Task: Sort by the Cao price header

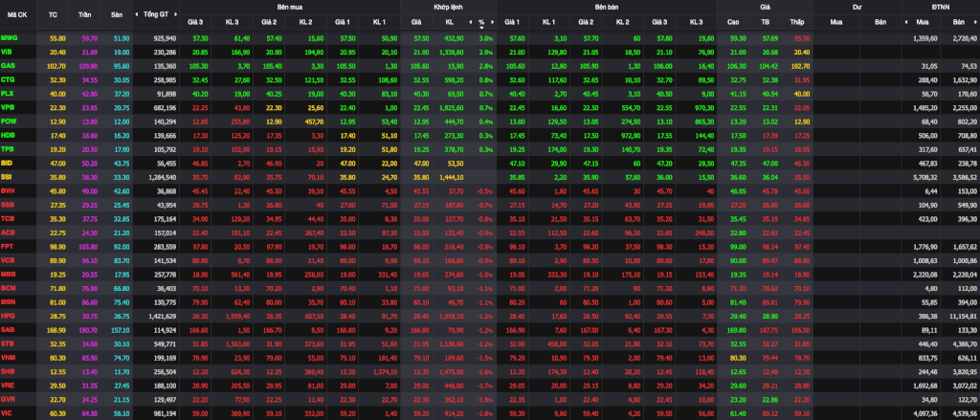Action: click(733, 22)
